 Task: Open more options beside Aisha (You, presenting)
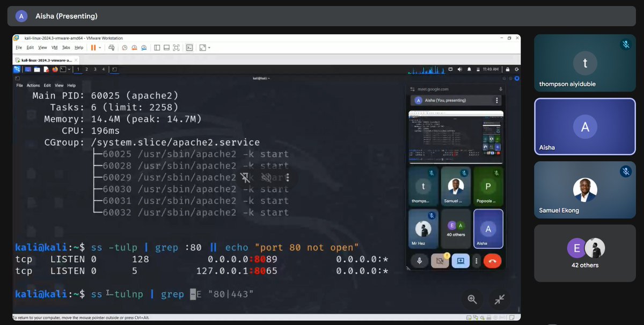point(497,100)
